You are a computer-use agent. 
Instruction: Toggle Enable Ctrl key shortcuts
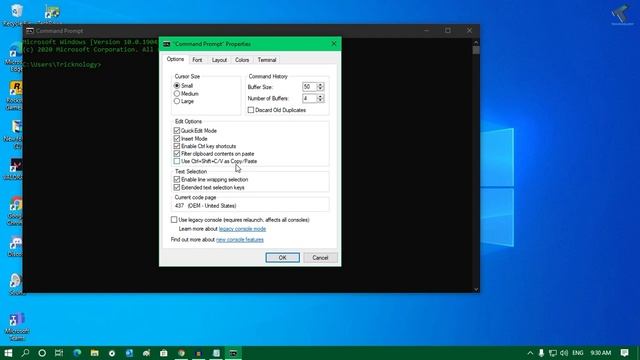(177, 146)
